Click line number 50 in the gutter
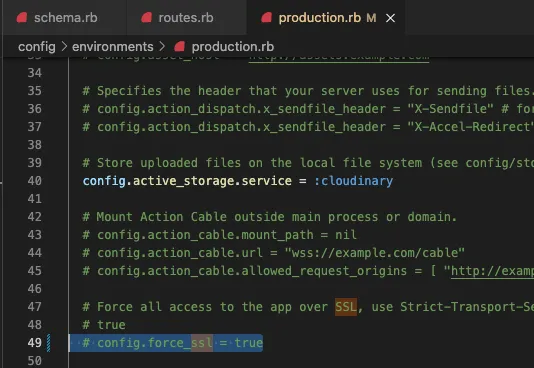This screenshot has height=368, width=534. coord(34,361)
